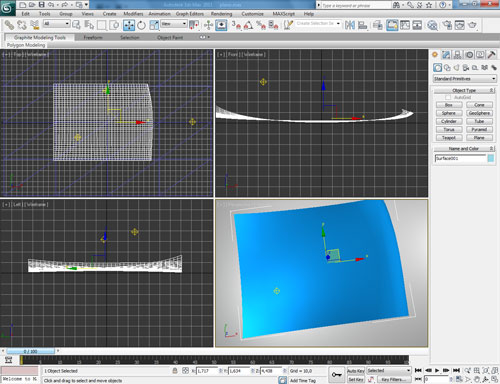Click the Save File icon in Quick Access toolbar

click(41, 5)
